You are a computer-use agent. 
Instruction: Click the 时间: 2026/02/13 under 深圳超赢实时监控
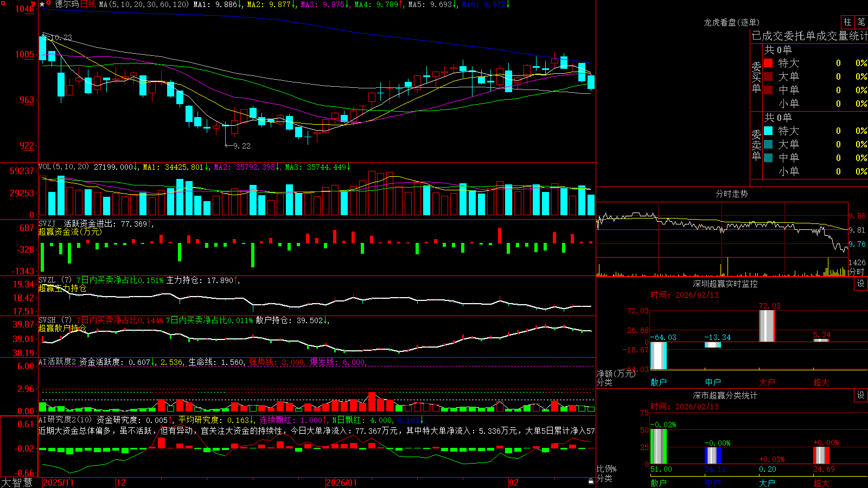pyautogui.click(x=684, y=295)
